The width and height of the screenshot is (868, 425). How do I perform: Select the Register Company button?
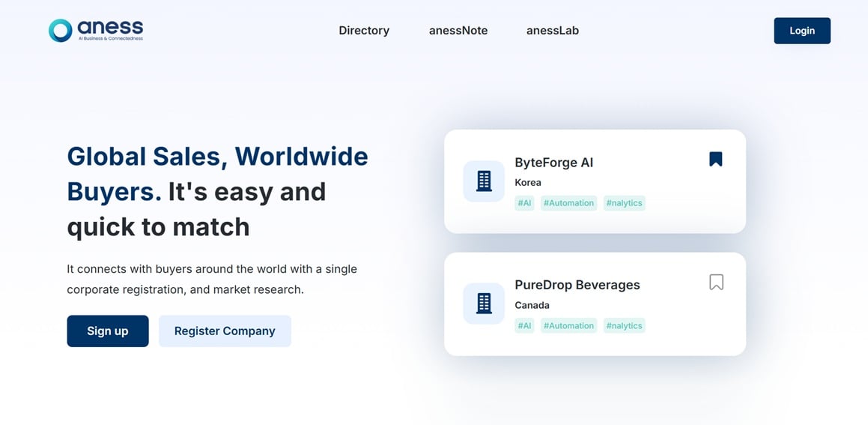click(x=225, y=331)
